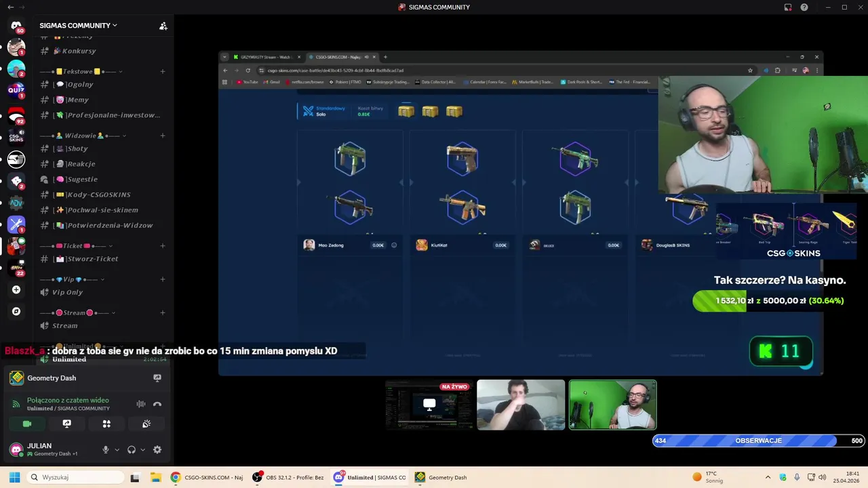Select the green-screen webcam thumbnail
Image resolution: width=868 pixels, height=488 pixels.
pos(612,405)
